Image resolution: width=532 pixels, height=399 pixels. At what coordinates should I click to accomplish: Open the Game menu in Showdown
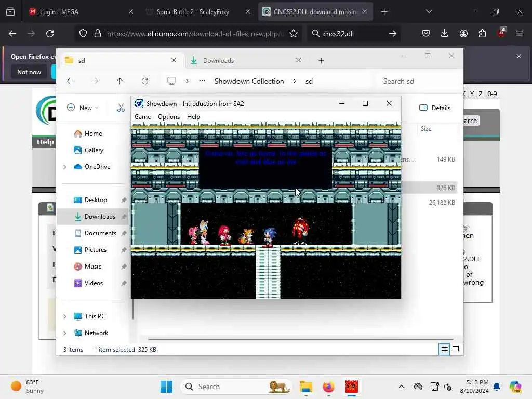click(x=142, y=117)
